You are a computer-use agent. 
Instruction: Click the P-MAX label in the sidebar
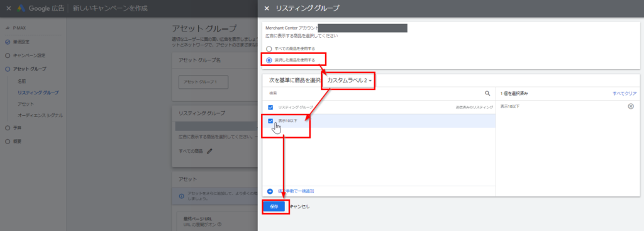[19, 28]
